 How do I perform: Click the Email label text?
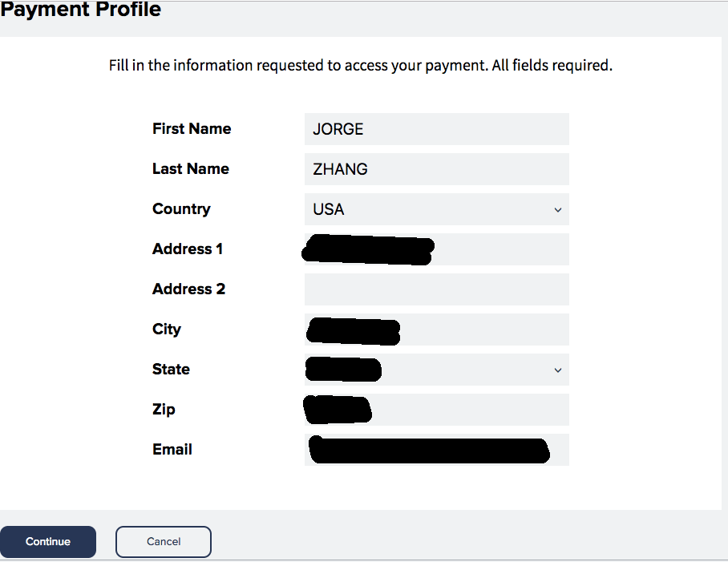pos(172,449)
